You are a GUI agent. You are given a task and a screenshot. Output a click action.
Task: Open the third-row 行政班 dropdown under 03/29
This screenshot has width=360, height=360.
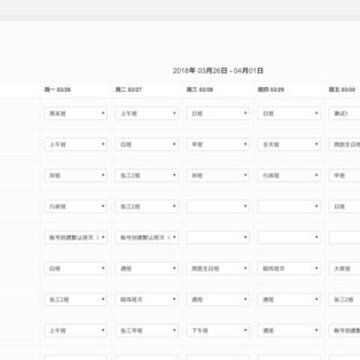[x=289, y=175]
